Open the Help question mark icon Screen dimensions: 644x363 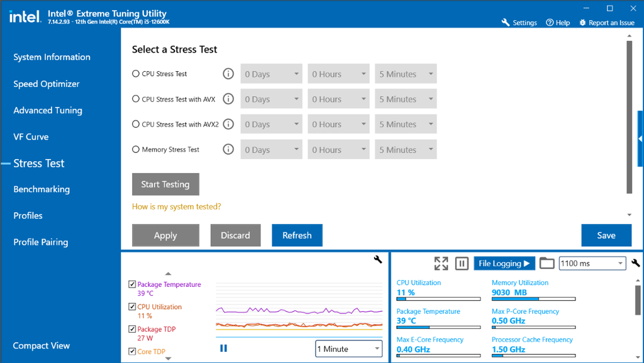550,23
